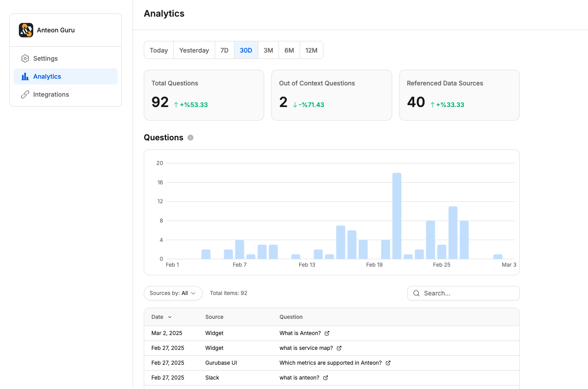Click the Out of Context Questions card
The width and height of the screenshot is (588, 389).
332,95
